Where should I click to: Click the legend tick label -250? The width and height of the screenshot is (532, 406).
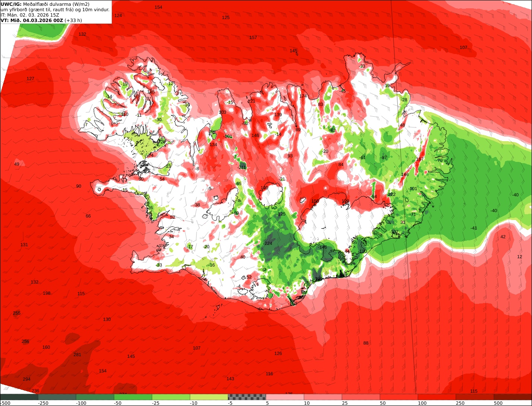pyautogui.click(x=43, y=403)
